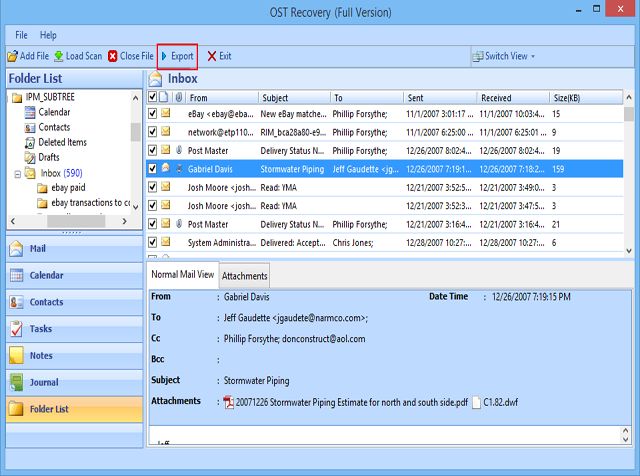Click the folder tree vertical scrollbar thumb
The width and height of the screenshot is (640, 476).
point(136,132)
